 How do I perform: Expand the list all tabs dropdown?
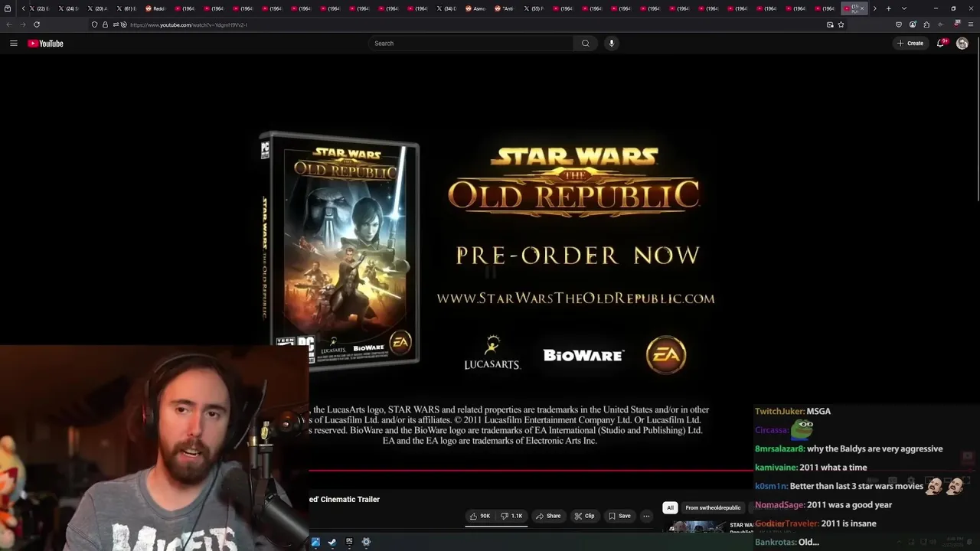(x=904, y=8)
